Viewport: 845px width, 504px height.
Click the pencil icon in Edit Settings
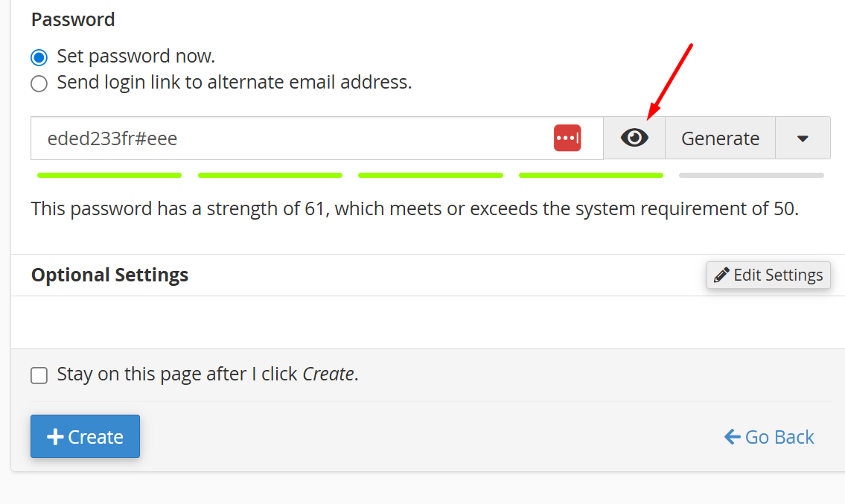[x=721, y=275]
